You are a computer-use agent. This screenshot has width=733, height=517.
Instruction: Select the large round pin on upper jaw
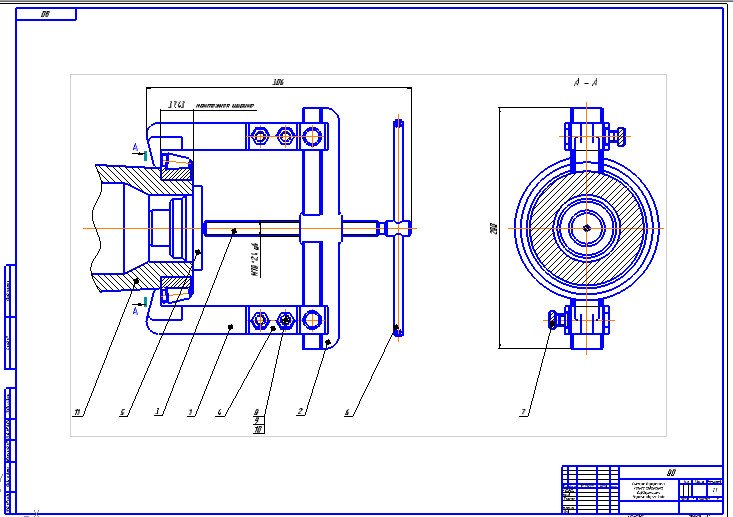point(313,134)
